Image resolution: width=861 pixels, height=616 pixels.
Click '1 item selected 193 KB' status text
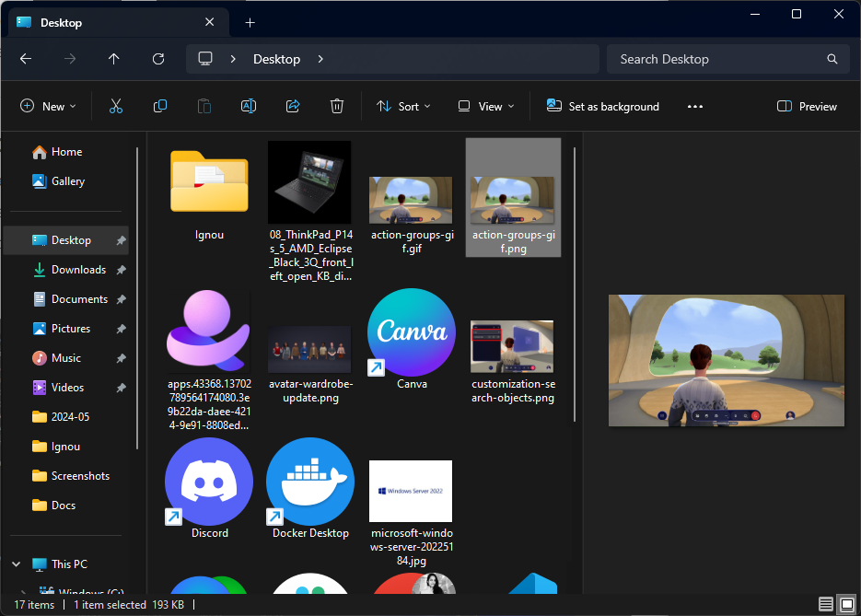click(129, 604)
